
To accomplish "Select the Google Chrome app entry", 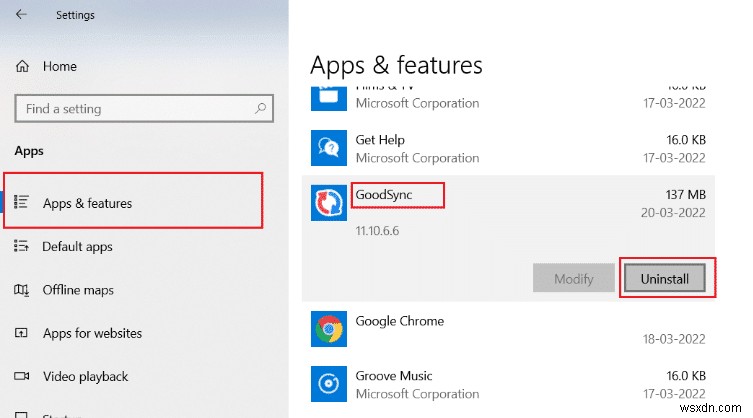I will pyautogui.click(x=508, y=330).
